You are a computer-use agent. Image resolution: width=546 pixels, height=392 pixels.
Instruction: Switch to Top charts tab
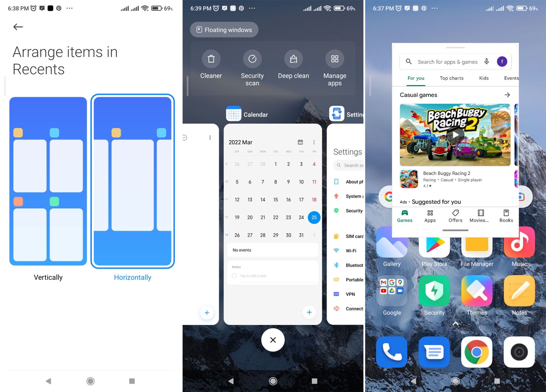451,78
